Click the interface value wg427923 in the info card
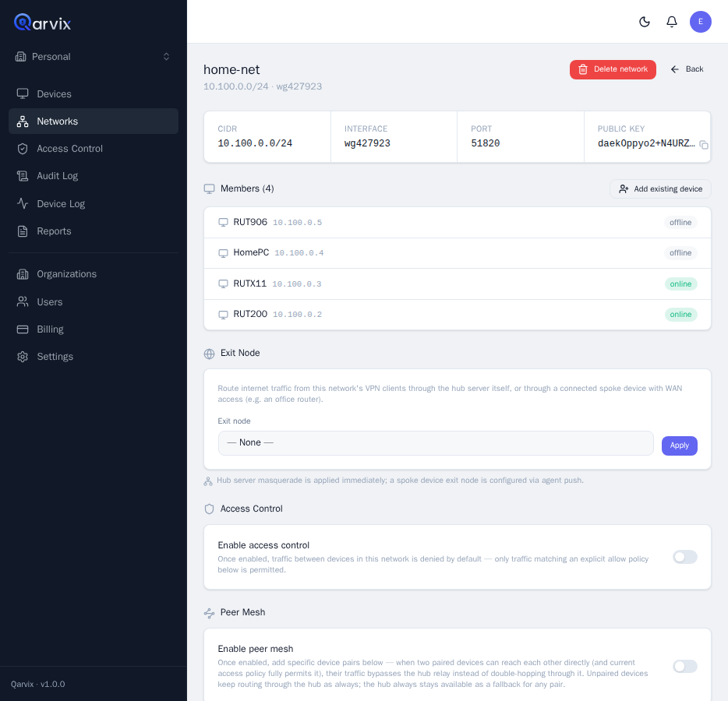The height and width of the screenshot is (701, 728). [x=367, y=143]
